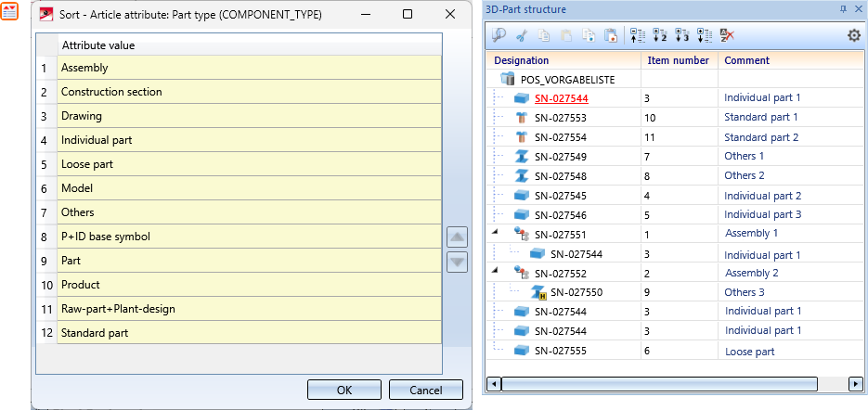This screenshot has height=410, width=868.
Task: Click the beam icon next to SN-027548
Action: (522, 176)
